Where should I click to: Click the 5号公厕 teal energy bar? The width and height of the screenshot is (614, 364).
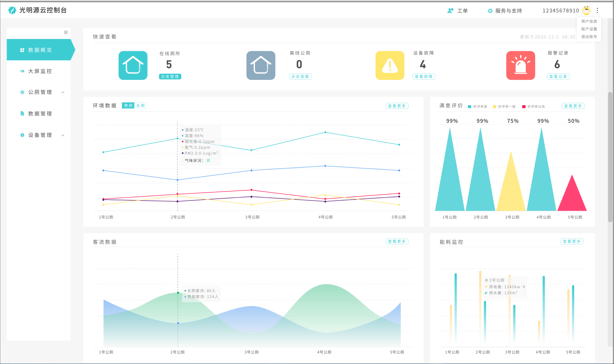point(573,314)
